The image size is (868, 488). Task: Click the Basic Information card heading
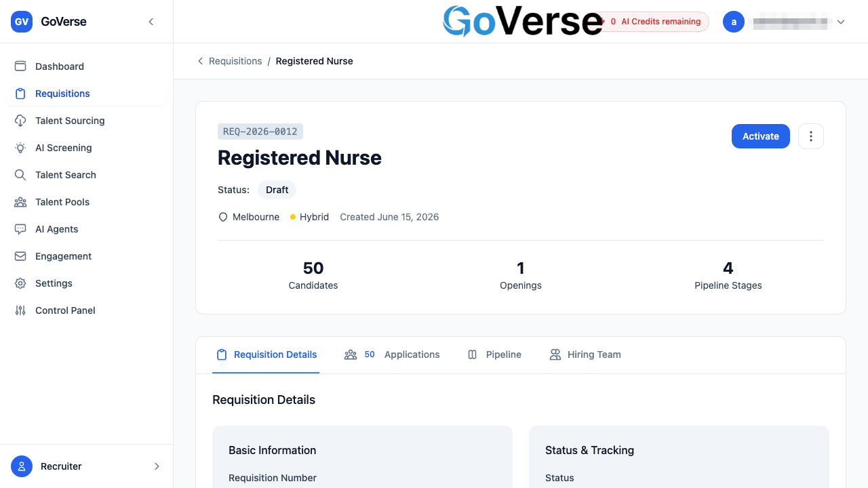coord(273,450)
